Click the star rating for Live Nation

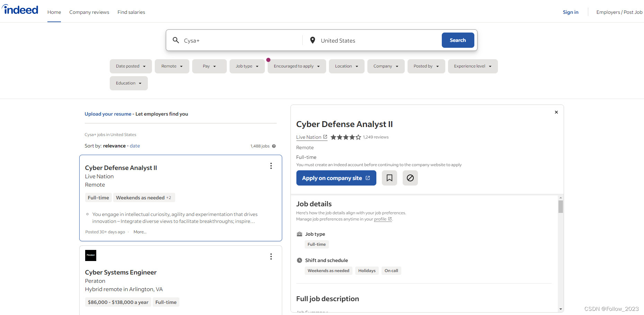coord(346,137)
